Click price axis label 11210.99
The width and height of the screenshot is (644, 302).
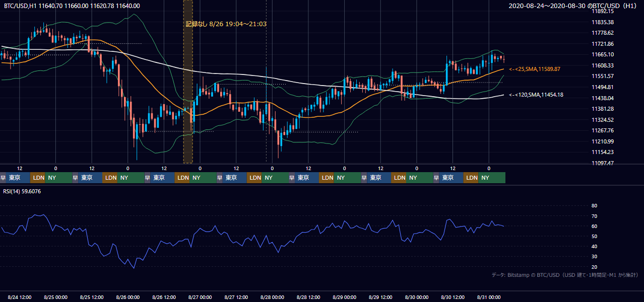[x=602, y=141]
